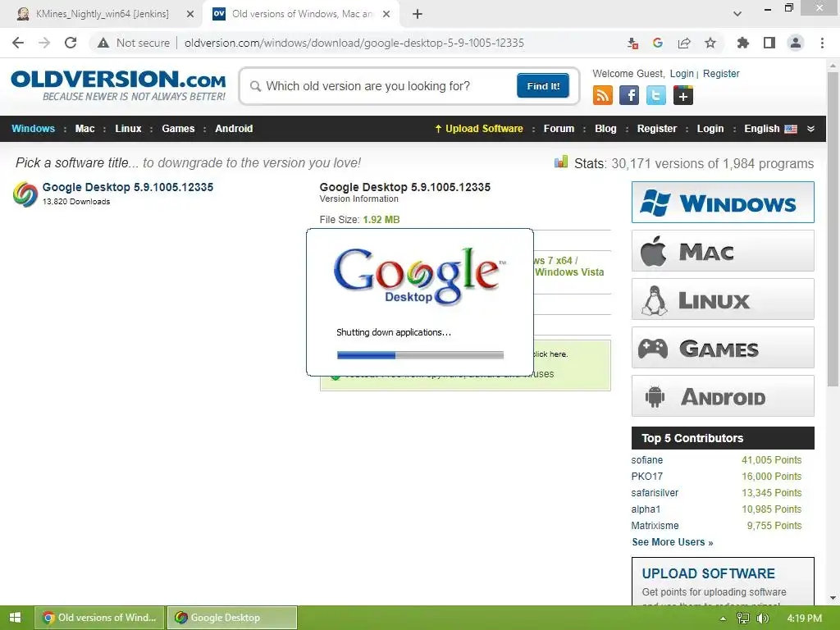Expand the navigation bar double chevron
This screenshot has height=630, width=840.
click(810, 129)
